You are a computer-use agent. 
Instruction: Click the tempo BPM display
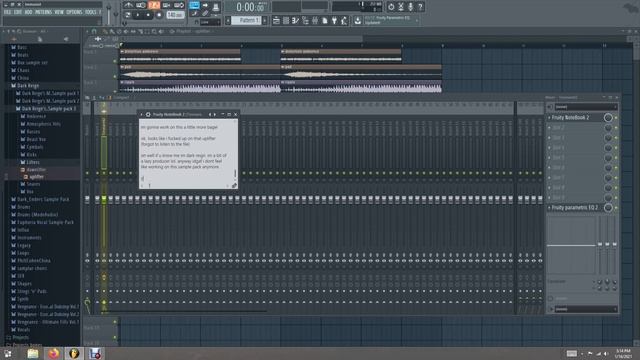(176, 15)
